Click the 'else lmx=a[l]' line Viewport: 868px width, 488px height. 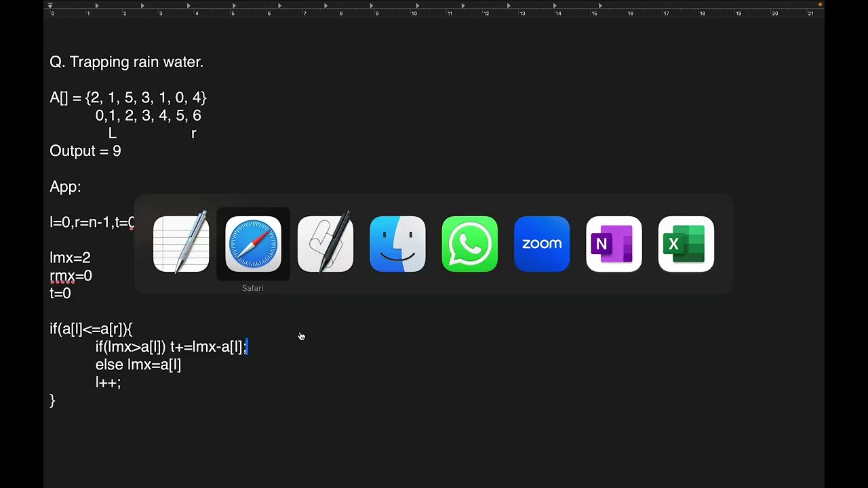(138, 365)
